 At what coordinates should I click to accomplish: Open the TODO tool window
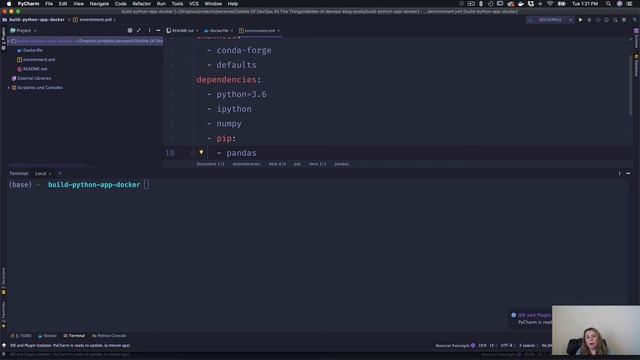21,336
